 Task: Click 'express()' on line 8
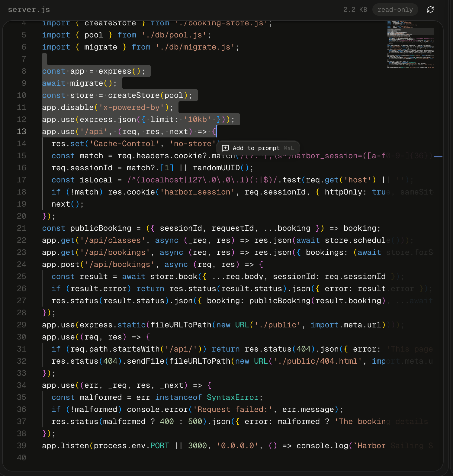pyautogui.click(x=120, y=71)
